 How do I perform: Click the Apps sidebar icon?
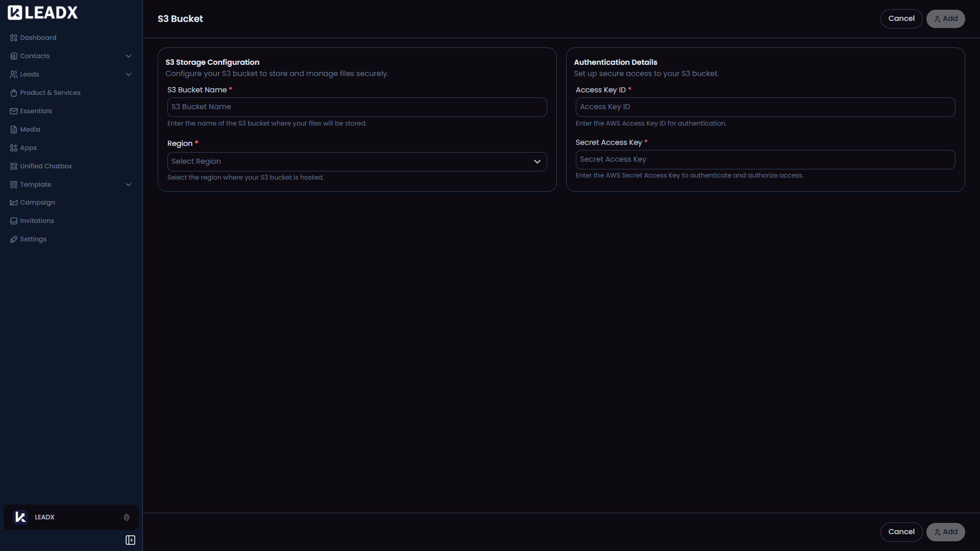[x=13, y=147]
